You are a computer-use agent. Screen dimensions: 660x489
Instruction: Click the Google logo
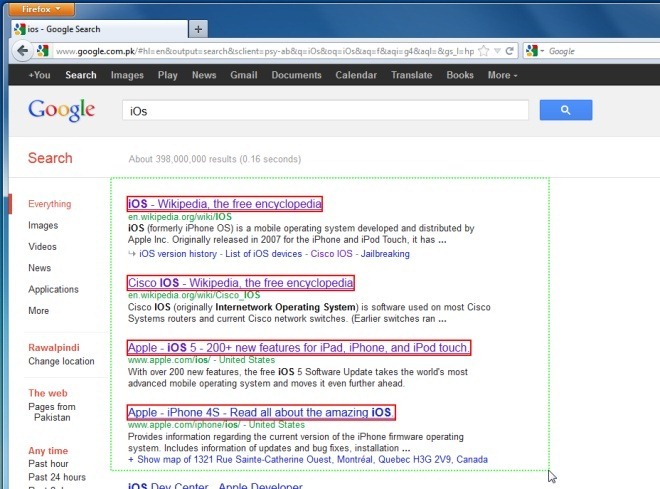tap(61, 110)
